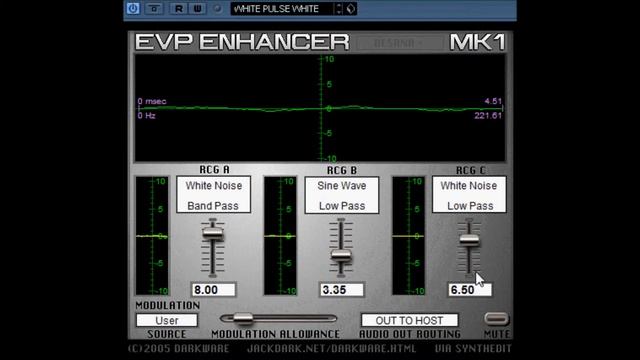Change the RCG C Low Pass filter
Viewport: 640px width, 360px height.
(469, 206)
